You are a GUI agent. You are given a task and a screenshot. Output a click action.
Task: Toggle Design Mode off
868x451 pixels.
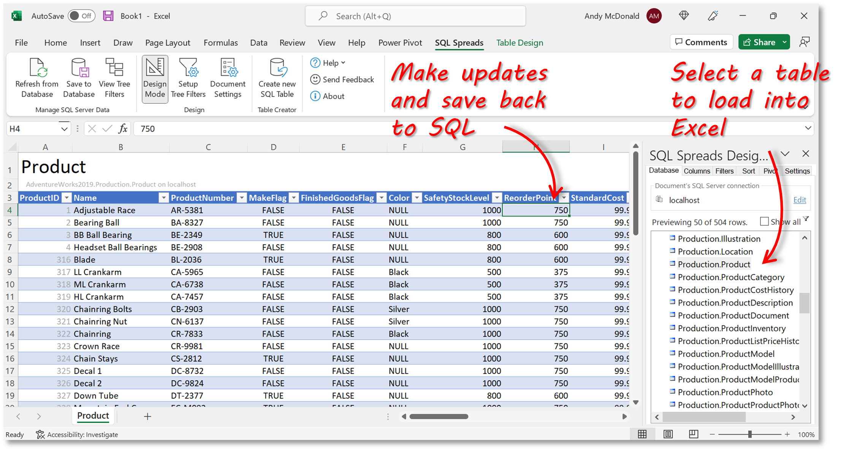[154, 79]
